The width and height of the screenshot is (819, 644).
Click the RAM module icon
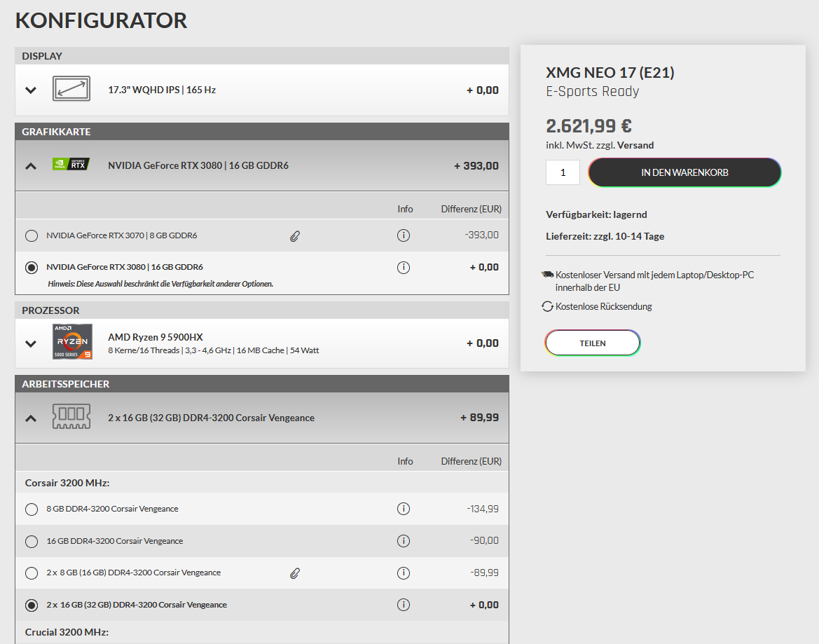click(71, 416)
